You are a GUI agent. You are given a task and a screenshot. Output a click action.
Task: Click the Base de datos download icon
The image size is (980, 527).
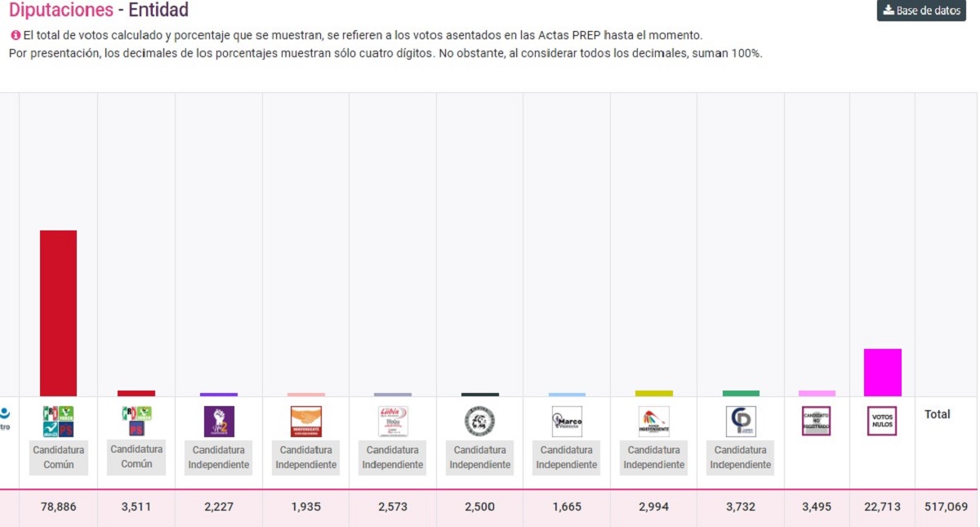[889, 11]
